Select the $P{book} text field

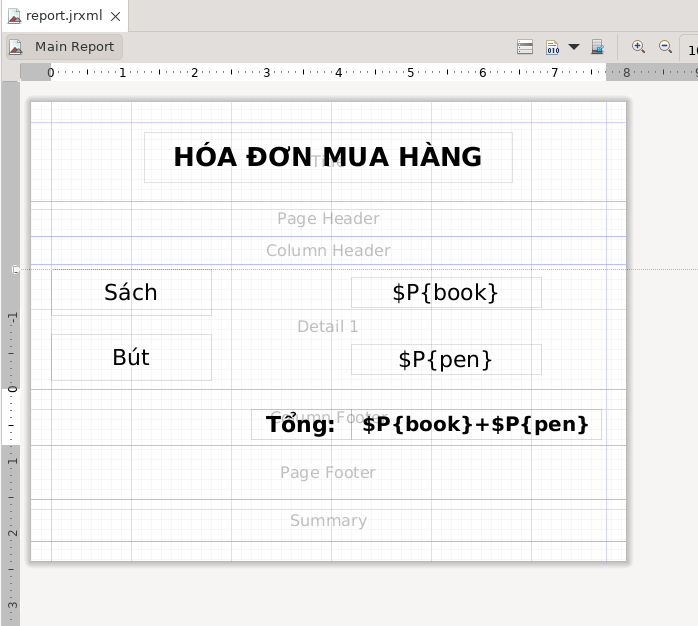446,292
